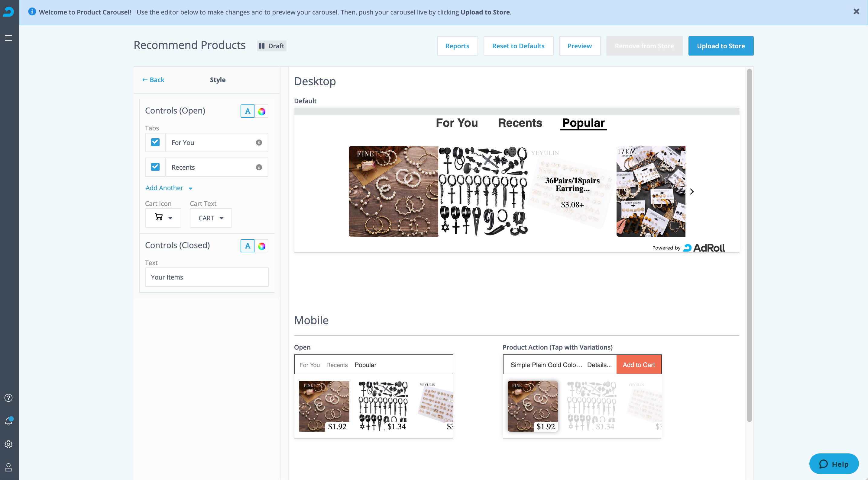Expand the Add Another dropdown
The image size is (868, 480).
(169, 188)
